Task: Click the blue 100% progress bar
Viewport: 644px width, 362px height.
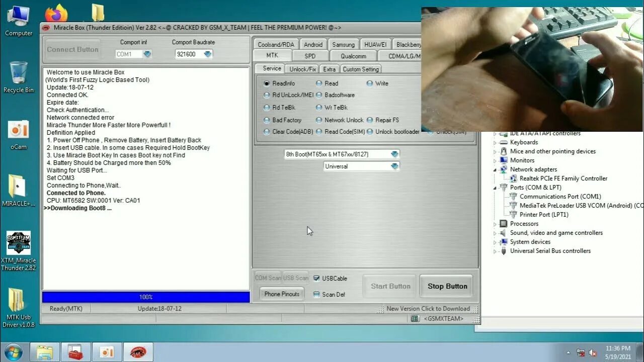Action: (x=146, y=297)
